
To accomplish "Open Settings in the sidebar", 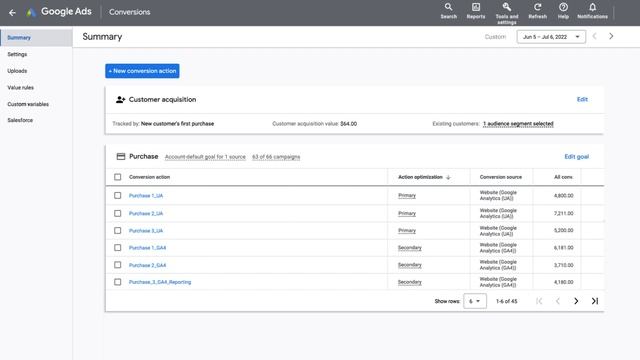I will (x=17, y=54).
